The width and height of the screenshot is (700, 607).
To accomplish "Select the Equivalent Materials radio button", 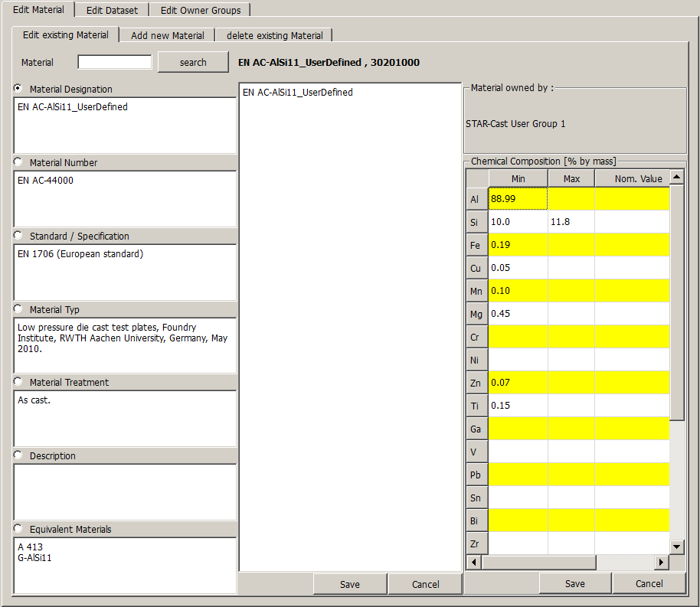I will [x=18, y=529].
